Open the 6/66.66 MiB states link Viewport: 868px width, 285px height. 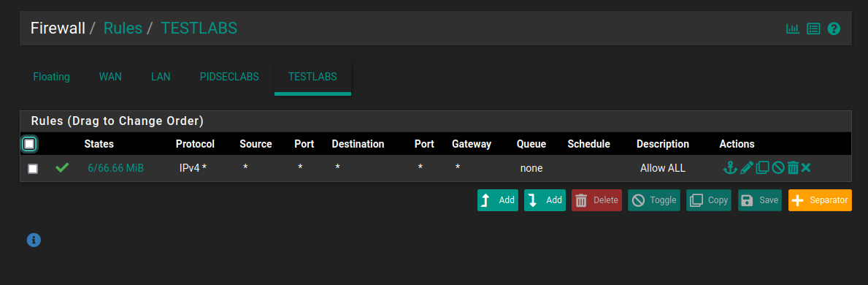pos(115,168)
